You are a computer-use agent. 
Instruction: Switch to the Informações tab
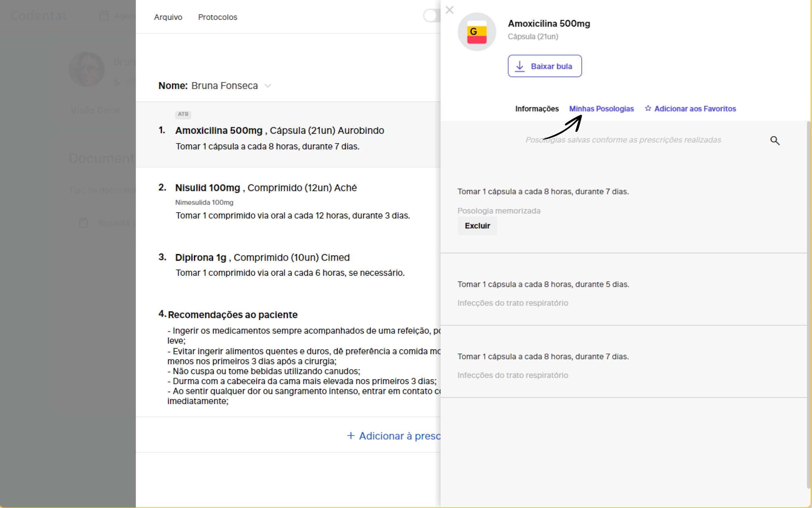click(537, 109)
